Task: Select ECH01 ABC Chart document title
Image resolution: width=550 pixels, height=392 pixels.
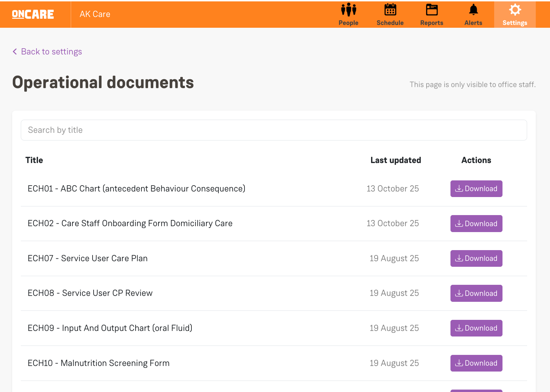Action: point(136,189)
